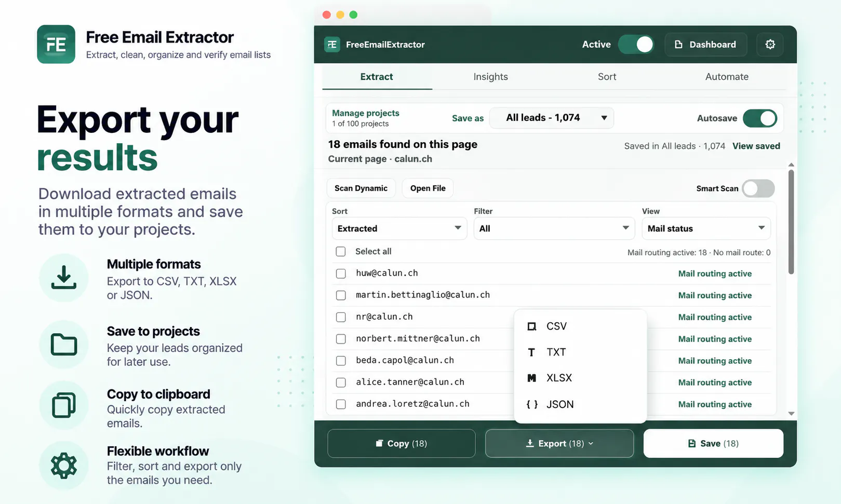Viewport: 841px width, 504px height.
Task: Open the View dropdown set to Mail status
Action: tap(706, 228)
